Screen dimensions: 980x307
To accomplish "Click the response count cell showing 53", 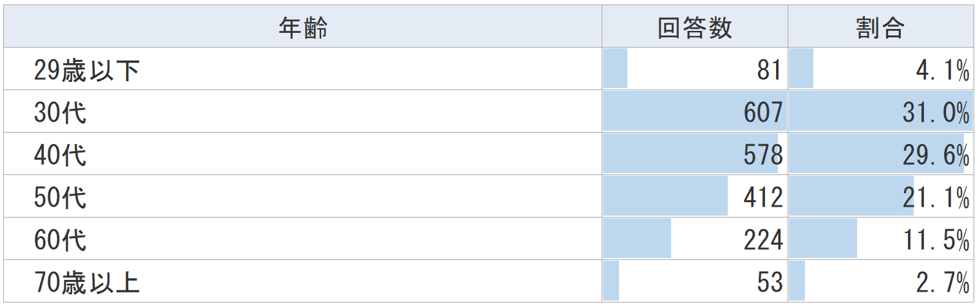I will [695, 282].
